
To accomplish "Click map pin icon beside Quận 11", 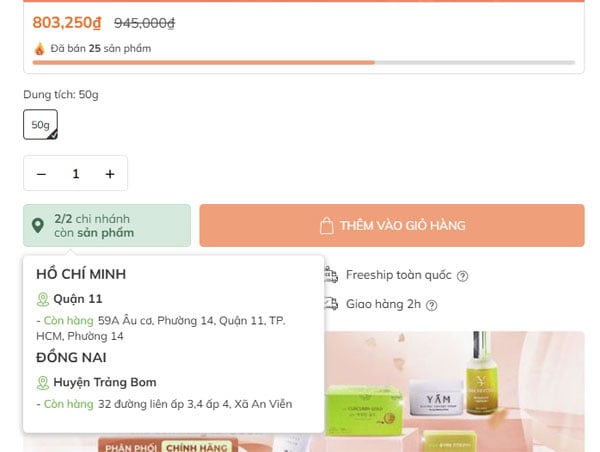I will (x=43, y=299).
